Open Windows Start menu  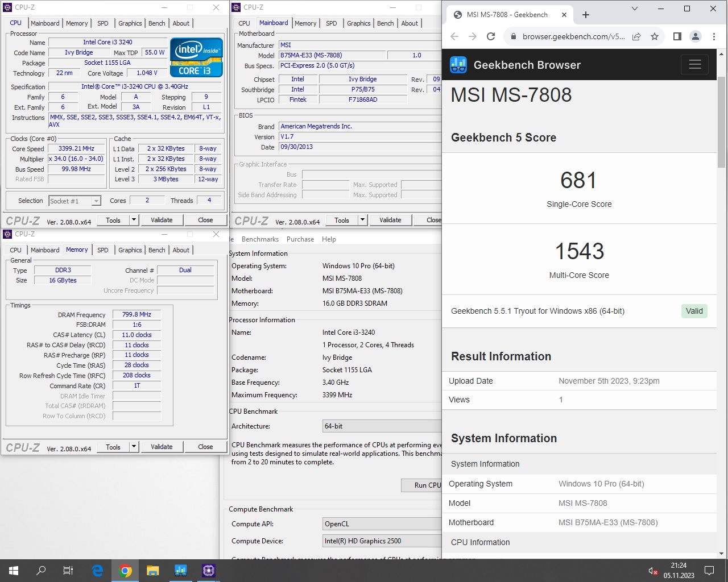click(14, 571)
